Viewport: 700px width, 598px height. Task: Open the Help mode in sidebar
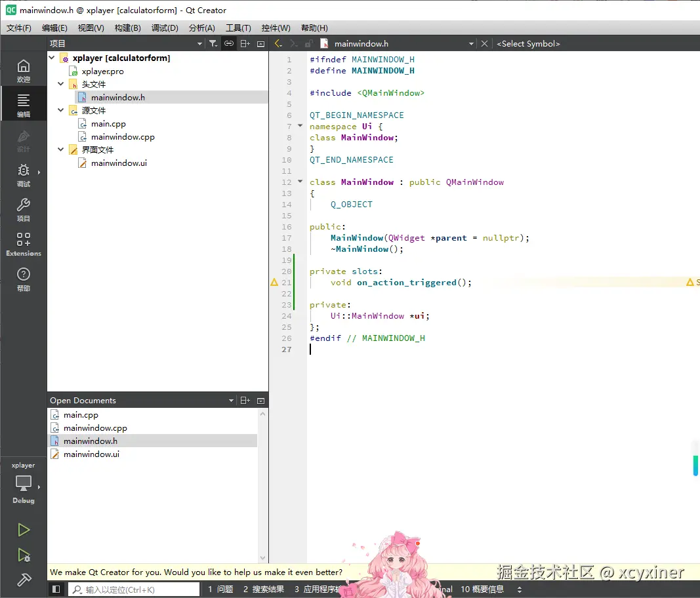23,279
